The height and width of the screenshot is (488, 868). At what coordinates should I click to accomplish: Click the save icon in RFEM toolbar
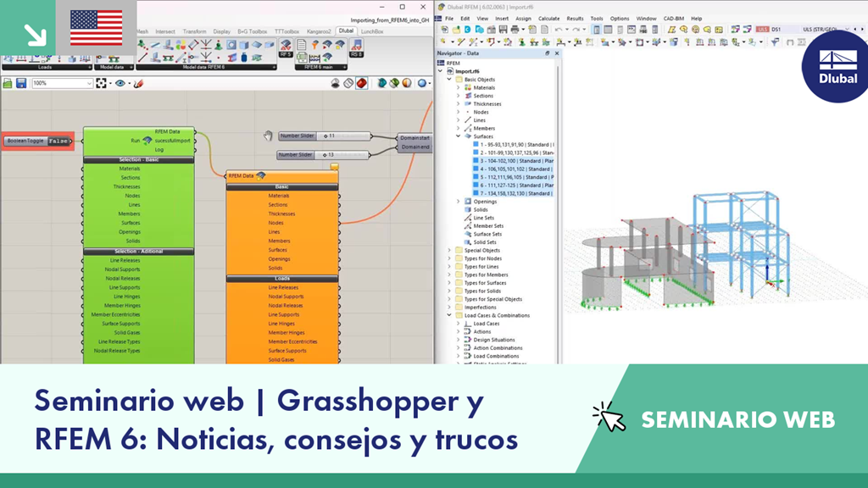(x=504, y=30)
